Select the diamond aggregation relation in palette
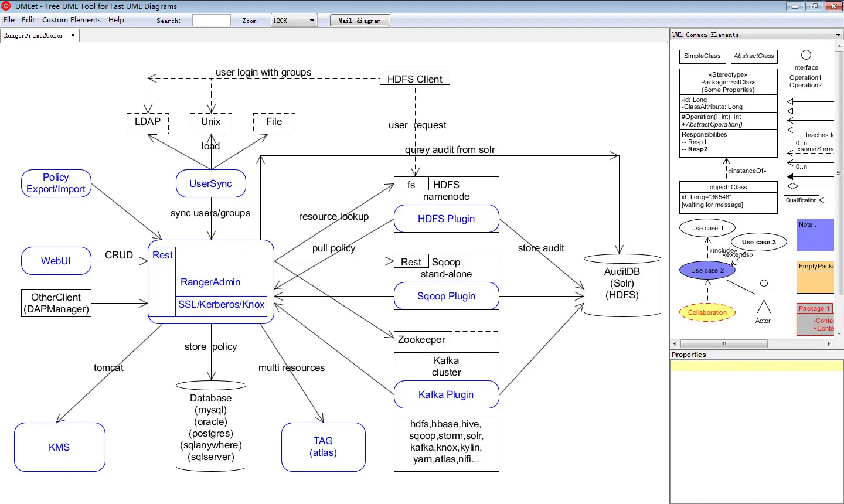Screen dimensions: 844x504 810,186
